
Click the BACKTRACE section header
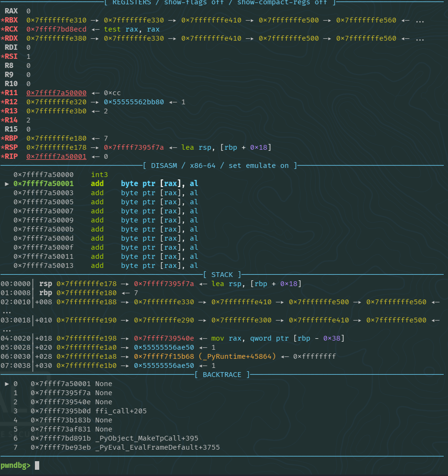tap(222, 375)
